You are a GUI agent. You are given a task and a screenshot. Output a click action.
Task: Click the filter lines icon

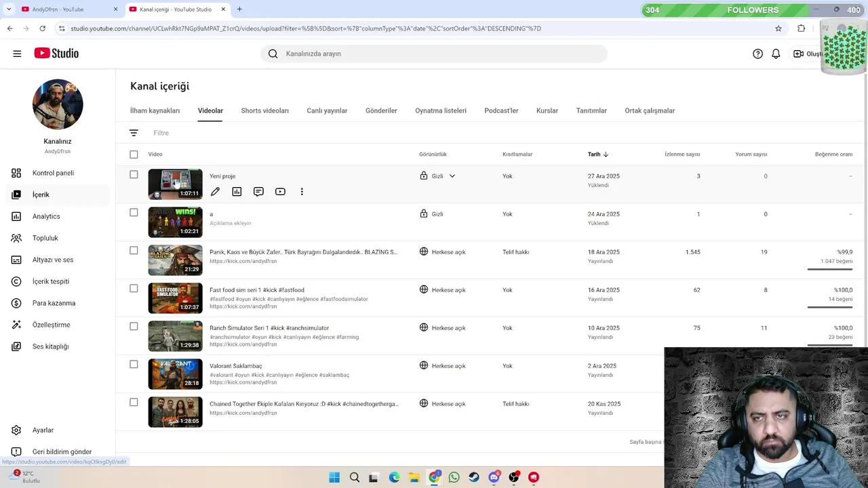(134, 133)
